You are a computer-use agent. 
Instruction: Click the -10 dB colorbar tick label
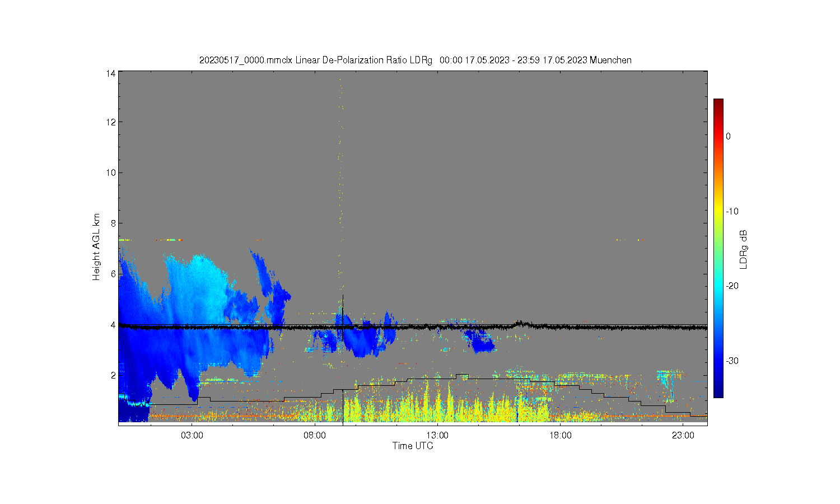coord(732,211)
